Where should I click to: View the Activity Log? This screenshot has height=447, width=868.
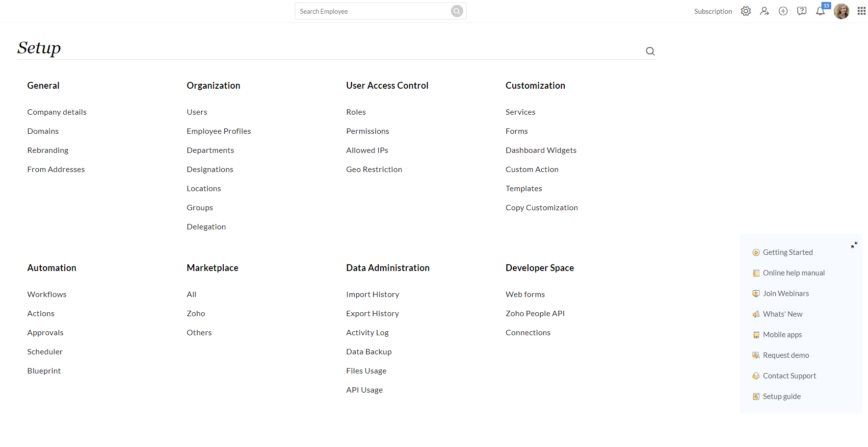coord(367,333)
